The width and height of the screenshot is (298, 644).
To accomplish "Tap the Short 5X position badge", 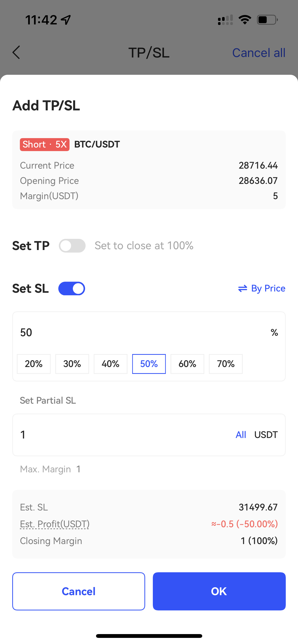I will pos(45,144).
